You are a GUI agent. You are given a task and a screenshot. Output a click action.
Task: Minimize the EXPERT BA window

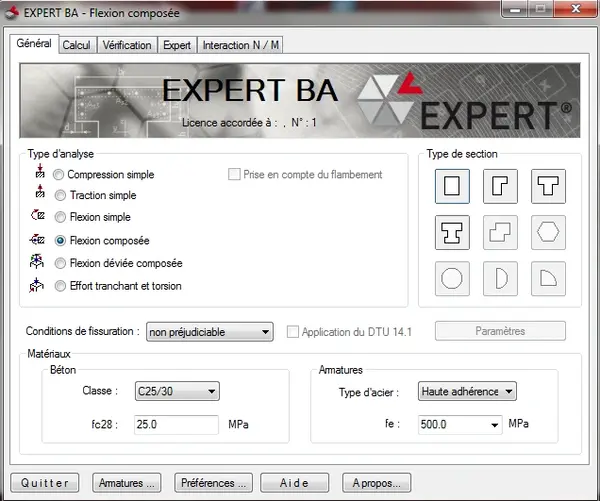(515, 9)
